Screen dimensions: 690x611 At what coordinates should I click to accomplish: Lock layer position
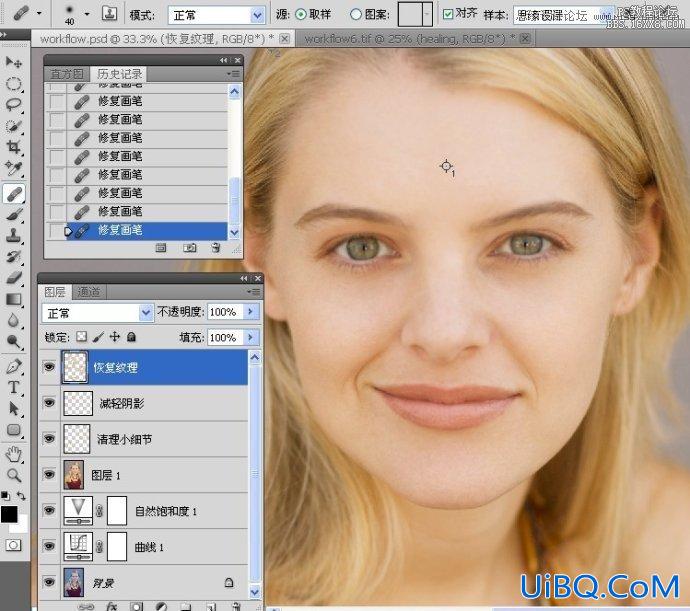[115, 337]
